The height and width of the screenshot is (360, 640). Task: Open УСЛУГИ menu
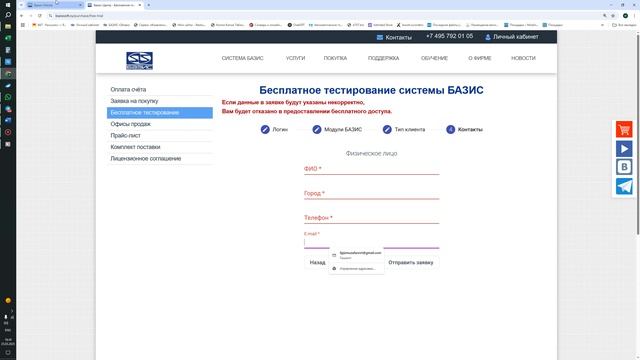(296, 58)
